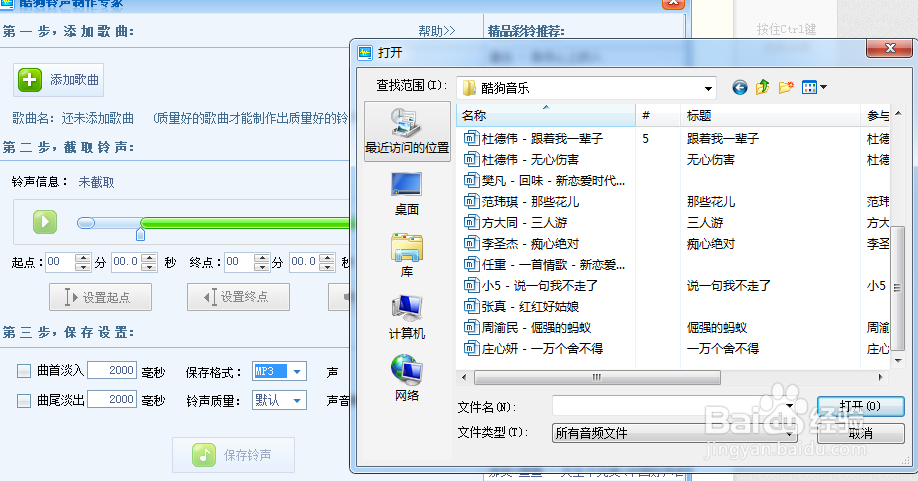918x481 pixels.
Task: Click the start-point seconds field
Action: (126, 262)
